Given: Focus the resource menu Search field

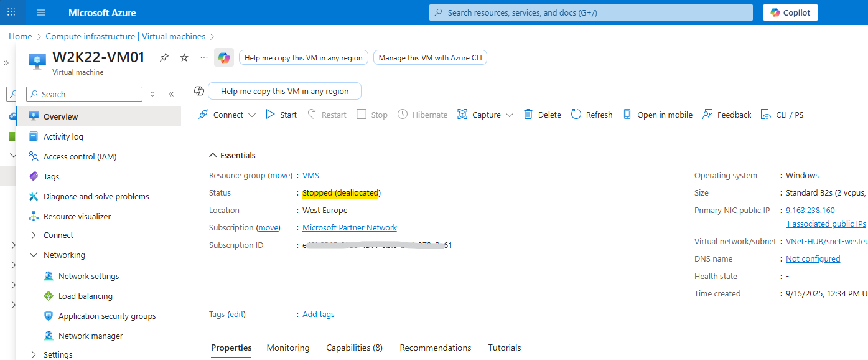Looking at the screenshot, I should 84,94.
